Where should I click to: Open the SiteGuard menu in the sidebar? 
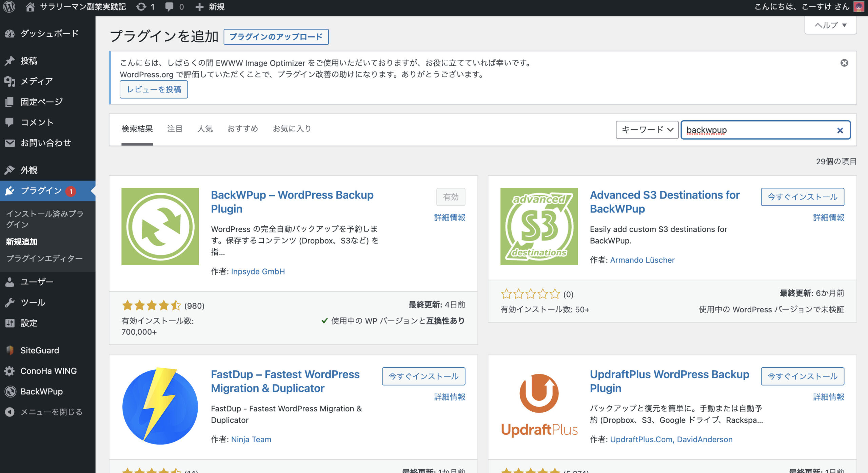point(39,350)
